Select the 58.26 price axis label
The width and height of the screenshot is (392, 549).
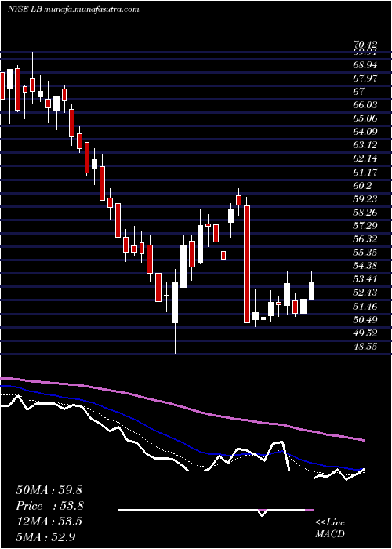point(365,212)
